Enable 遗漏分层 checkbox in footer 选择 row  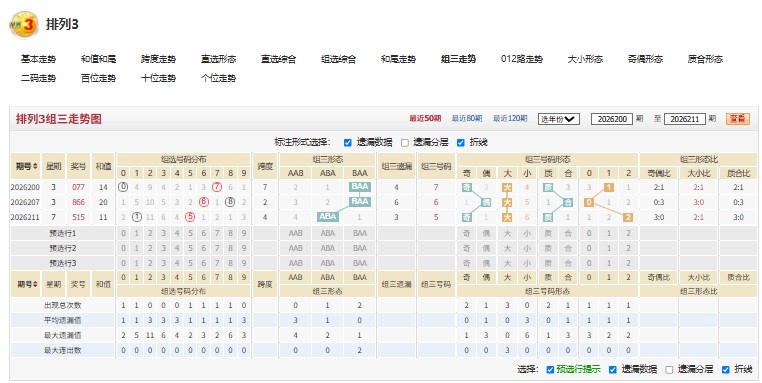point(669,370)
